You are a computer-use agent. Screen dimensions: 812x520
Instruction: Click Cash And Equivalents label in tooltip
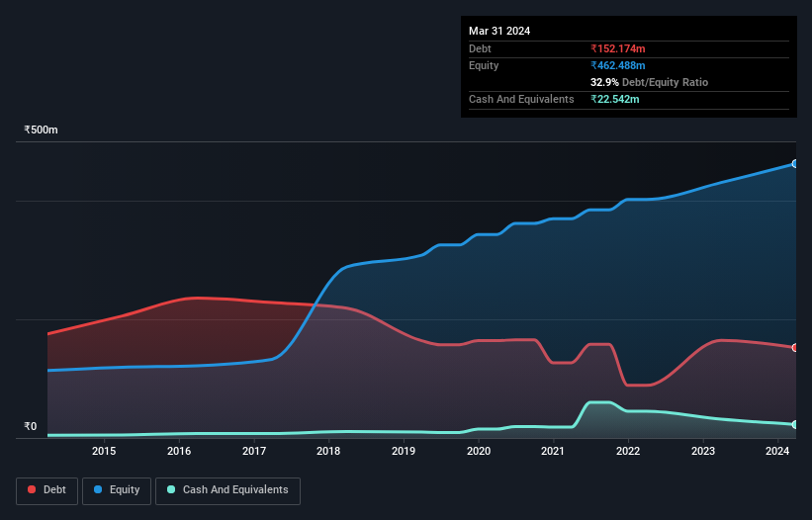521,99
